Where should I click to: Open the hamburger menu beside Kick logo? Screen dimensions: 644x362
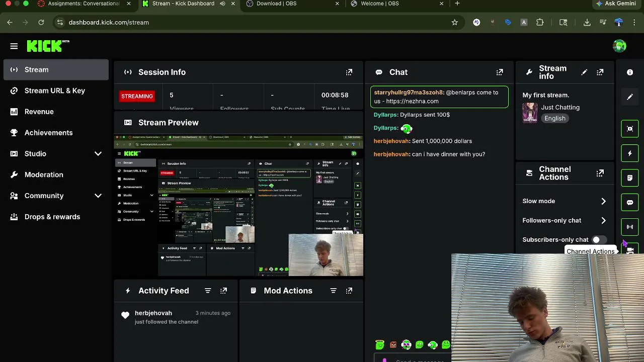click(x=14, y=46)
